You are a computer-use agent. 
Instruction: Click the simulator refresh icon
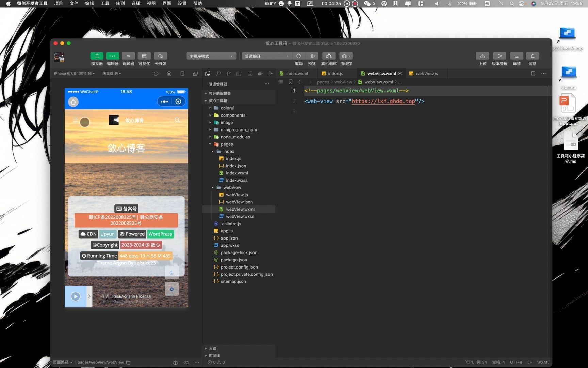click(x=156, y=74)
